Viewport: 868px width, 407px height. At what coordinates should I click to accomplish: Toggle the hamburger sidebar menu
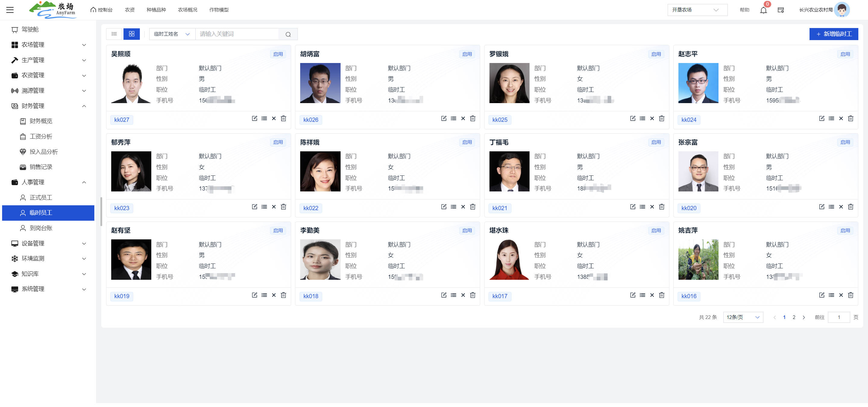[10, 10]
